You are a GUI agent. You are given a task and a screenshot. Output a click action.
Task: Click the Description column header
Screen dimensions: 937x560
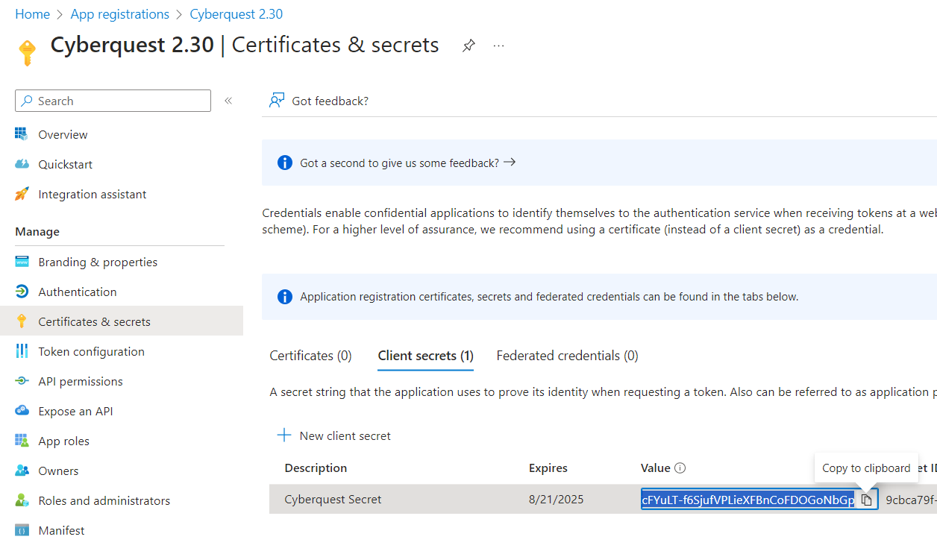coord(316,468)
